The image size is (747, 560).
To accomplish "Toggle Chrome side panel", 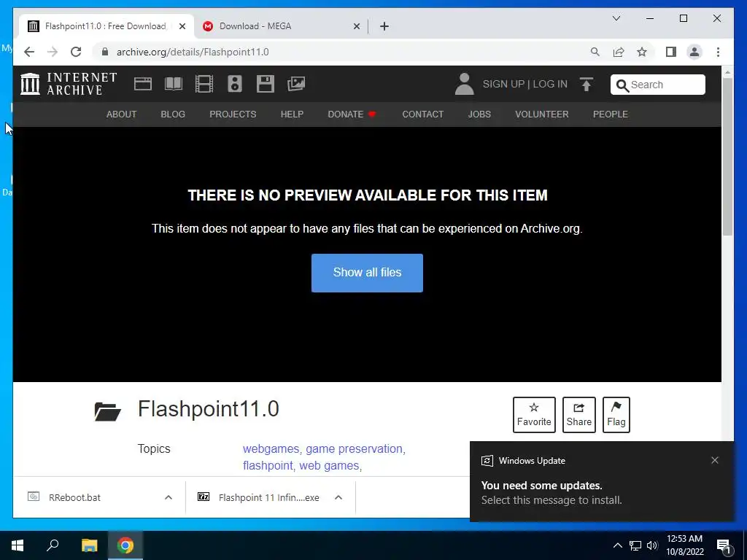I will [671, 52].
